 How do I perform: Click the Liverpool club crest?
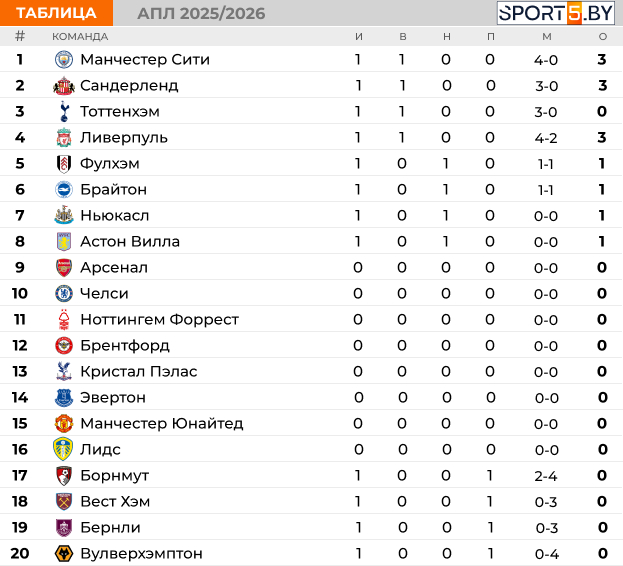click(x=64, y=137)
